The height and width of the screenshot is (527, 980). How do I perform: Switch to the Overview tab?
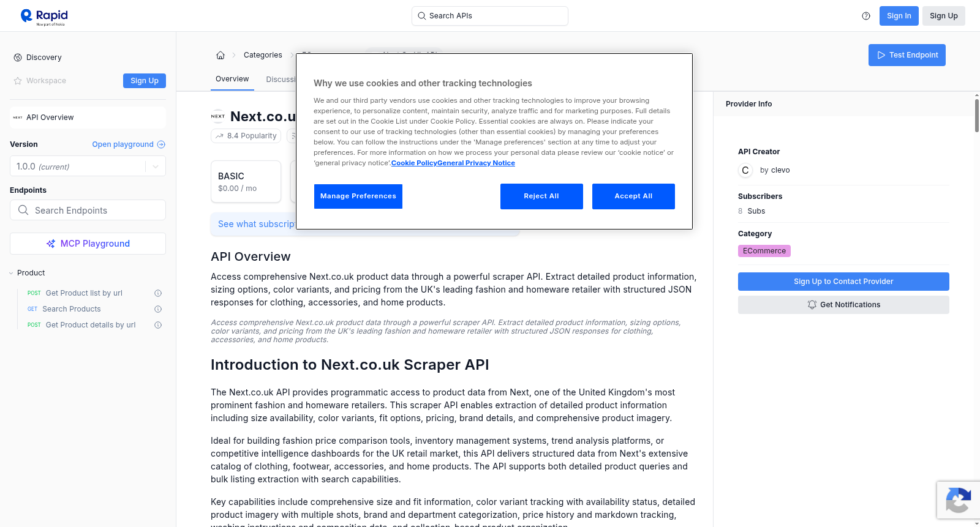coord(232,80)
